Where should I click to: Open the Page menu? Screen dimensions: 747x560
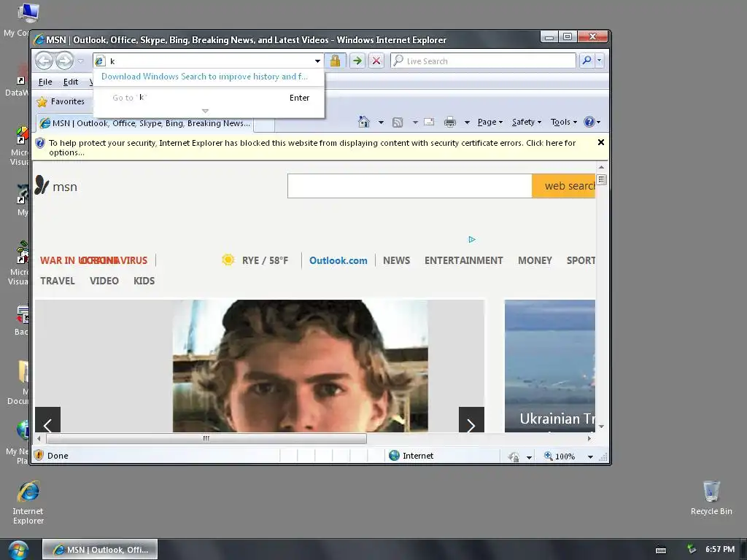(x=490, y=122)
